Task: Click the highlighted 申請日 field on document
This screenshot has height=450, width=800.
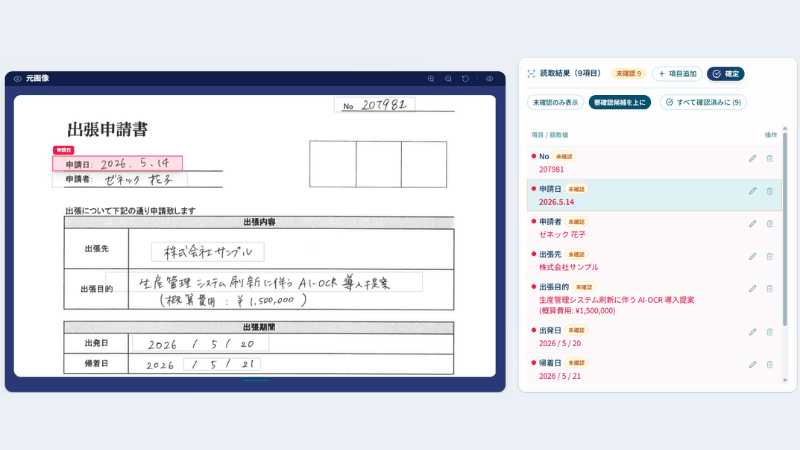Action: click(117, 163)
